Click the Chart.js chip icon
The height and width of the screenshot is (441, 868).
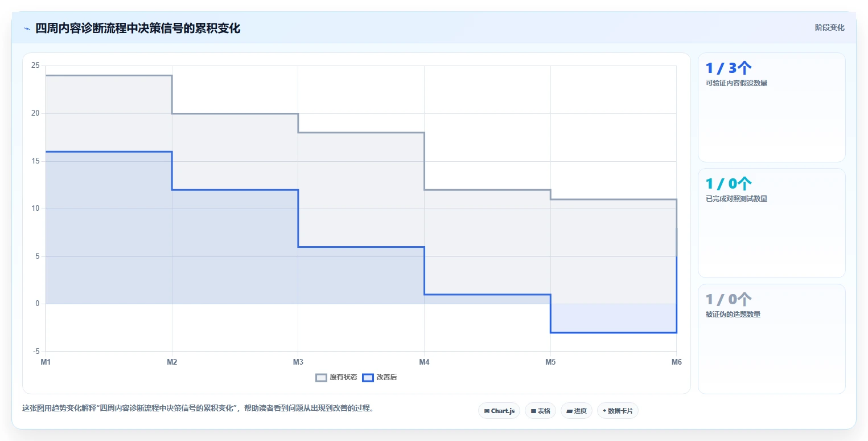(487, 411)
